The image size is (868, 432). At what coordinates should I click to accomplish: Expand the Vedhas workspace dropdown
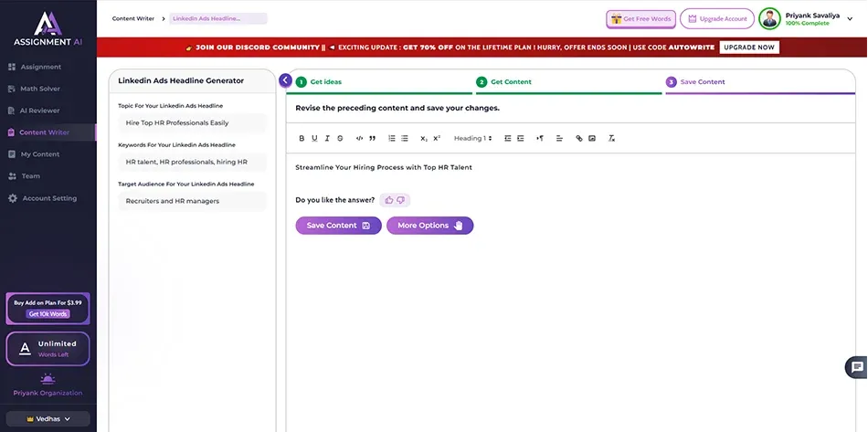coord(48,418)
